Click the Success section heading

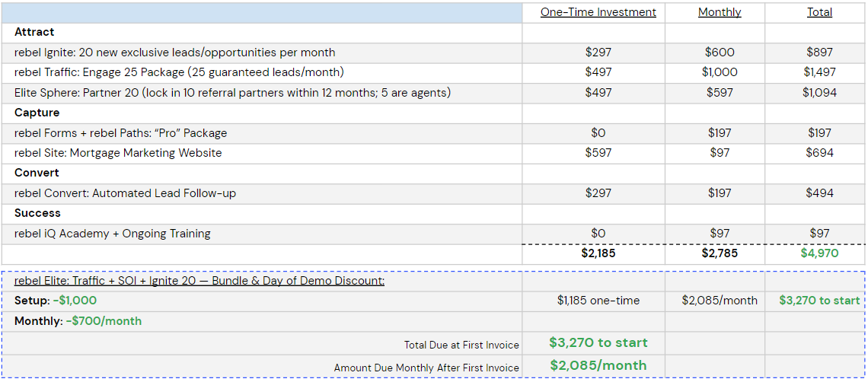tap(37, 213)
